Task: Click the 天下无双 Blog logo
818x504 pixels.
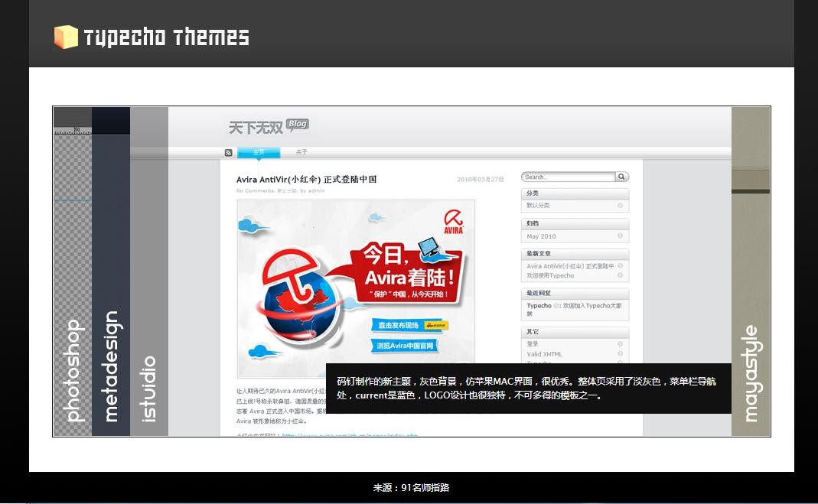Action: click(x=269, y=126)
